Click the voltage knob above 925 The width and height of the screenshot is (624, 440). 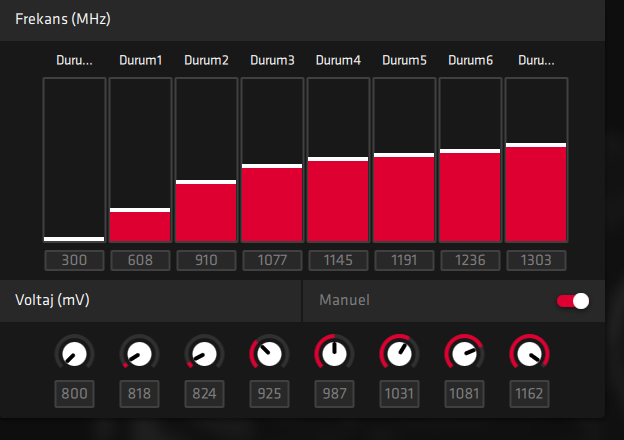pyautogui.click(x=269, y=354)
